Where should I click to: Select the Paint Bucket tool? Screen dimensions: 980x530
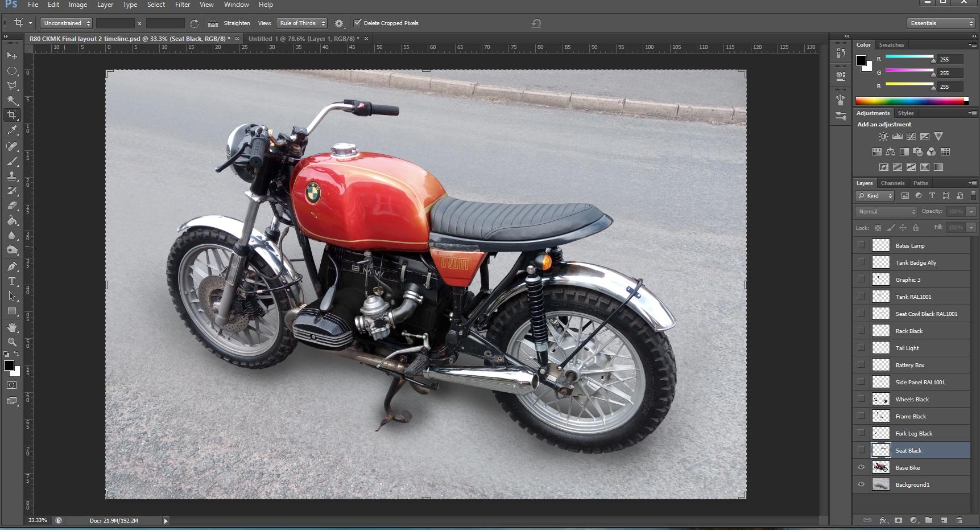12,220
